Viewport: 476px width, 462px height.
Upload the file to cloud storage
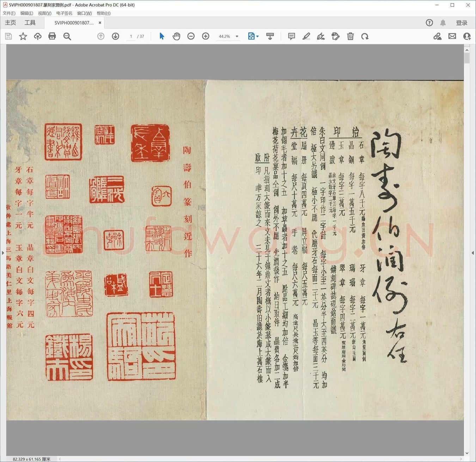[38, 36]
